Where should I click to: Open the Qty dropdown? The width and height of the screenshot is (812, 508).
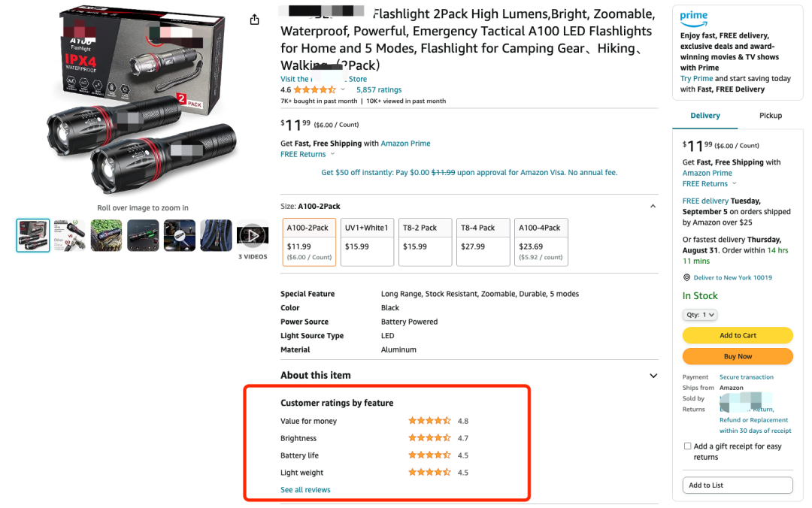tap(700, 315)
